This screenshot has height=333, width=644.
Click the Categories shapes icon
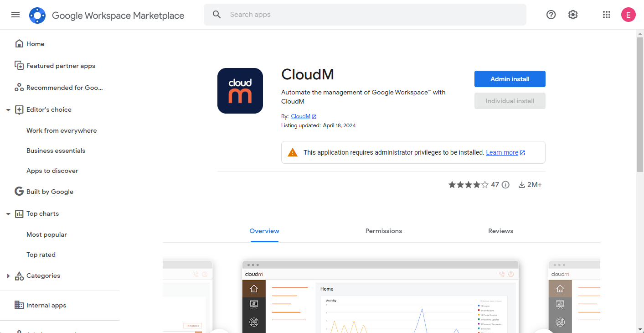[x=19, y=276]
